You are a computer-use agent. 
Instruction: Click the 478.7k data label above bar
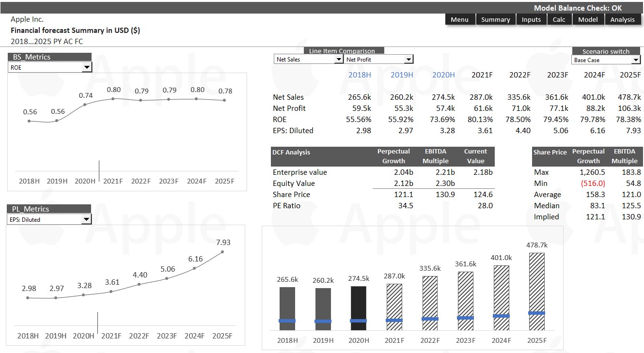click(536, 245)
